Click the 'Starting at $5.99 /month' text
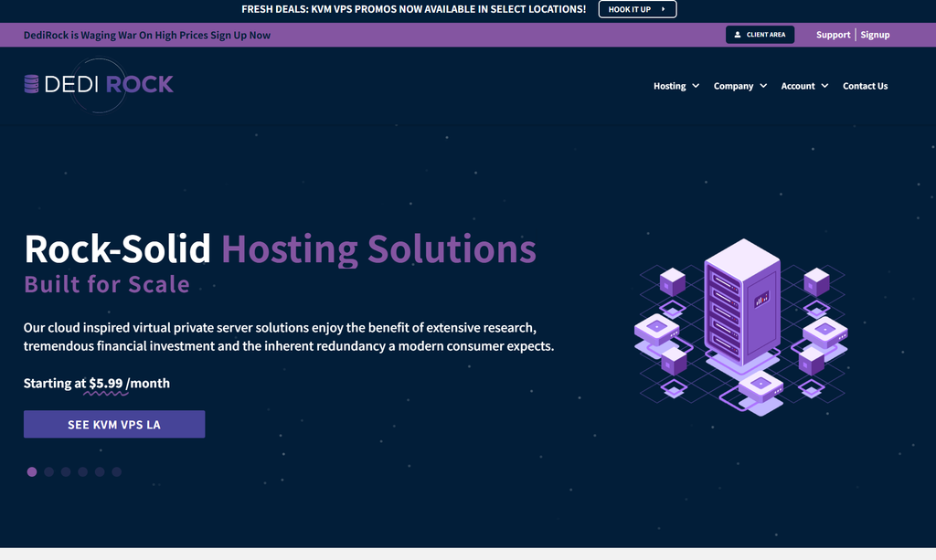Screen dimensions: 936x560 point(97,384)
